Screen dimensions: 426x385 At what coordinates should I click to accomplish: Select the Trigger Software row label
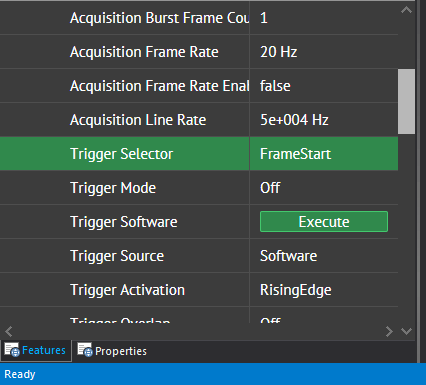click(x=124, y=222)
